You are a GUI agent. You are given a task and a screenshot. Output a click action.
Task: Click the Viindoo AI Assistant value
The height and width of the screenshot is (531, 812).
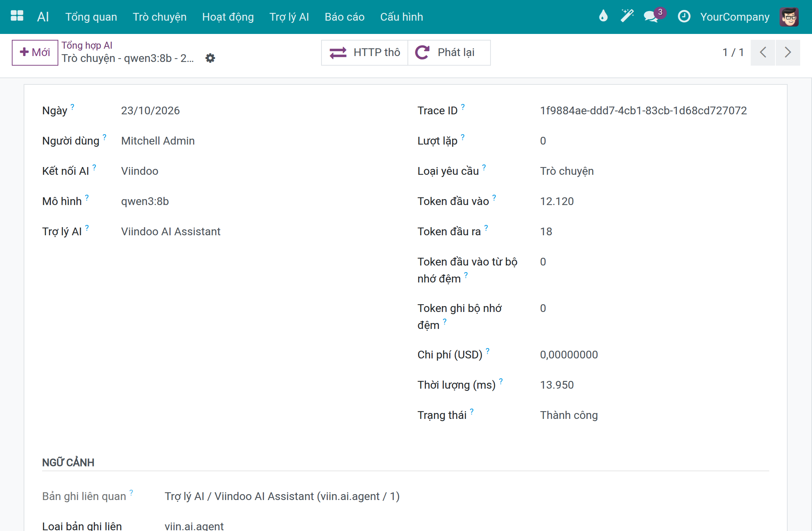(x=171, y=231)
